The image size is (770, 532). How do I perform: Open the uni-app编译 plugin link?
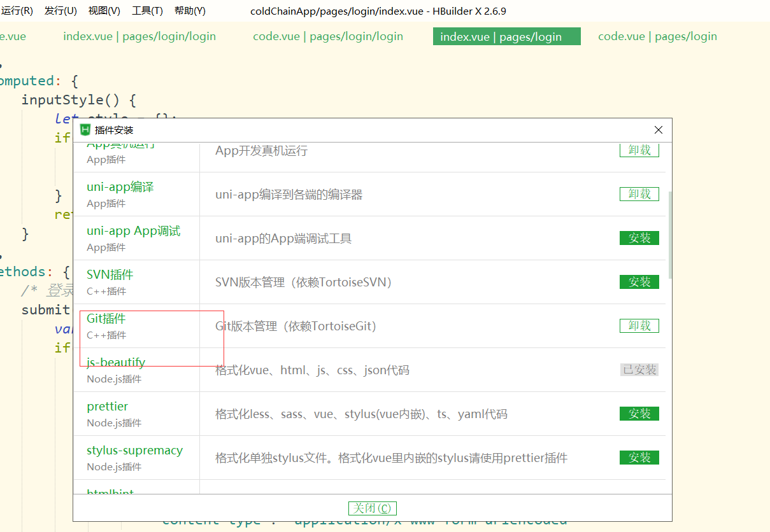(120, 187)
